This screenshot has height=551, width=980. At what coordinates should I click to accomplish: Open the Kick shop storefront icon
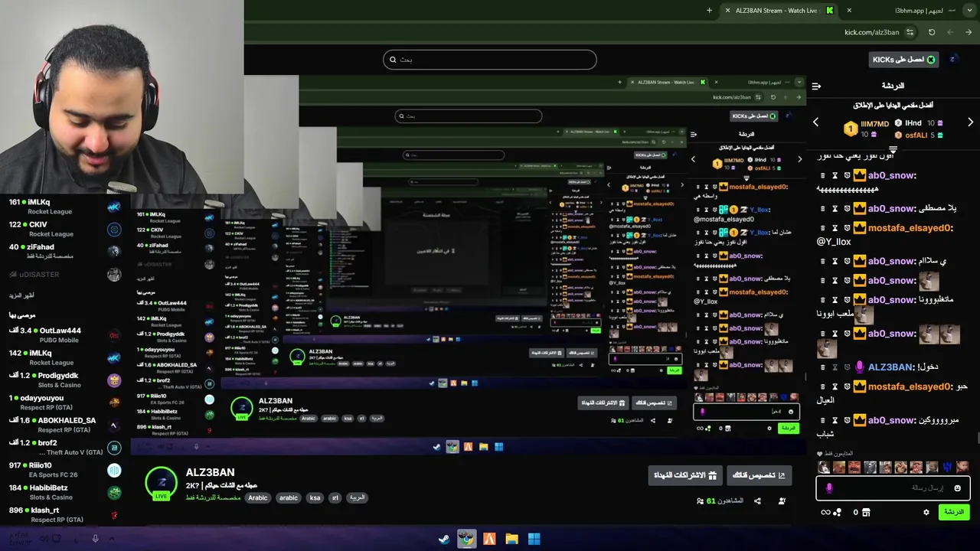pyautogui.click(x=867, y=513)
